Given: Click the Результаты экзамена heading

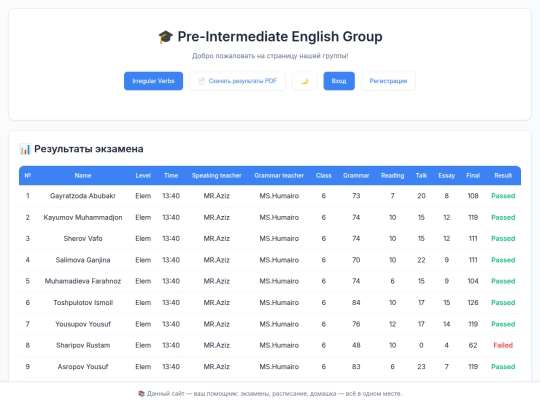Looking at the screenshot, I should point(89,149).
